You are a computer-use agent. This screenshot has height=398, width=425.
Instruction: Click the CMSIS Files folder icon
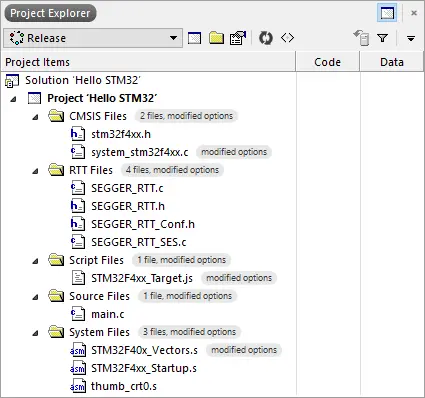pyautogui.click(x=56, y=116)
